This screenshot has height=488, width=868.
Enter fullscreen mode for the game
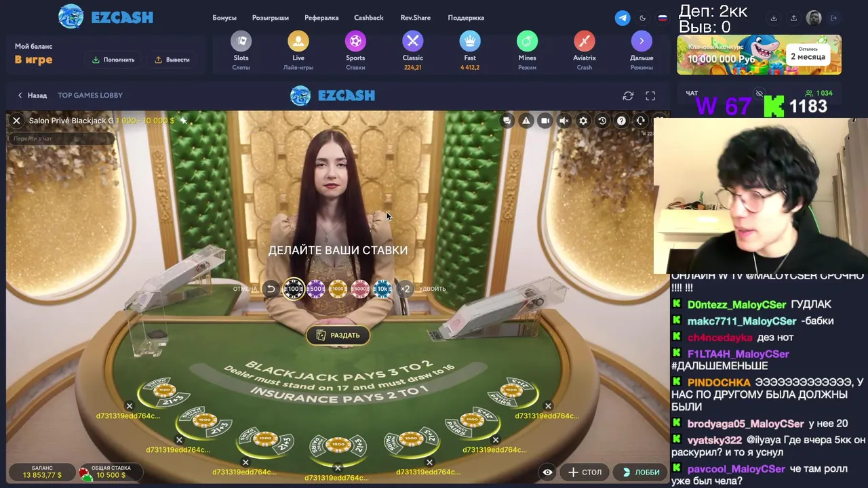(x=650, y=96)
